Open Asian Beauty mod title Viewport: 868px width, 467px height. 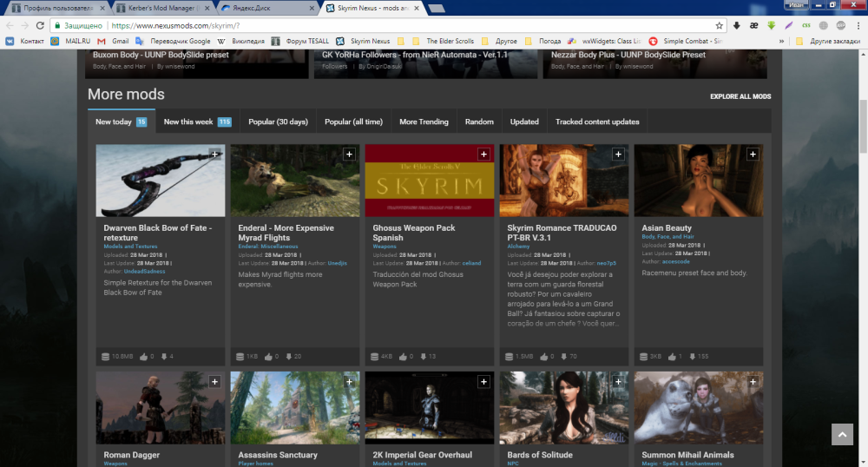click(x=667, y=228)
